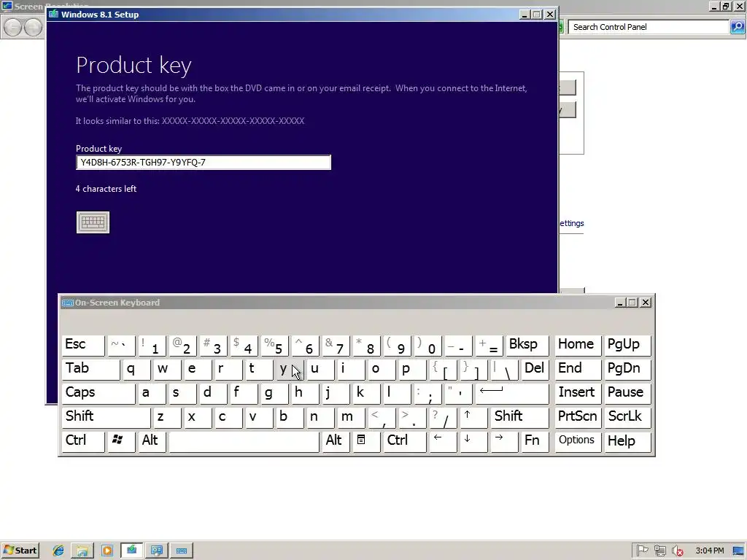Tap the y key
This screenshot has width=747, height=560.
[290, 369]
